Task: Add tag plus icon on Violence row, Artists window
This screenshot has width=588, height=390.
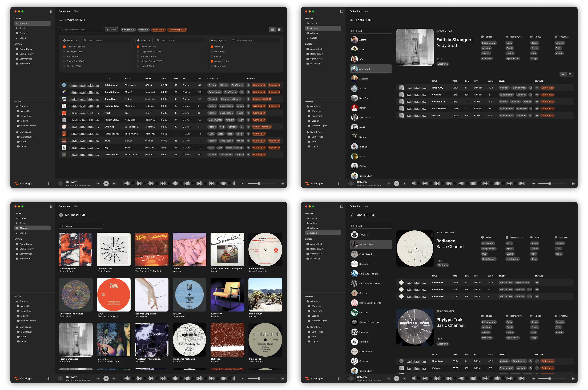Action: coord(537,95)
